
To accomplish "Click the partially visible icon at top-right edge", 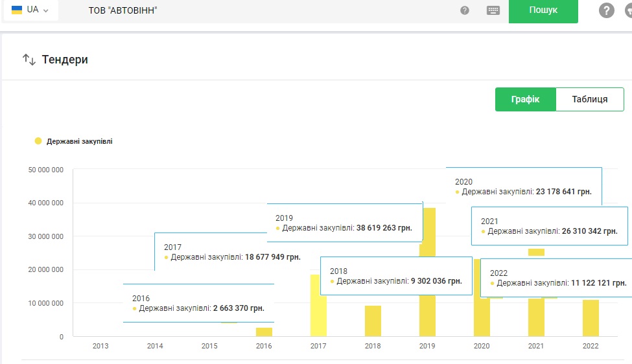I will coord(628,10).
